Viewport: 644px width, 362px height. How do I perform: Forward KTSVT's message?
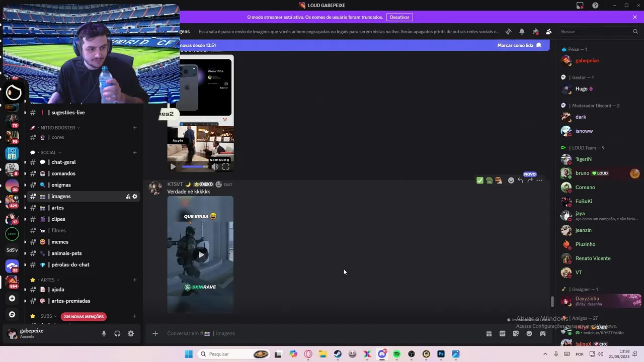click(x=530, y=180)
